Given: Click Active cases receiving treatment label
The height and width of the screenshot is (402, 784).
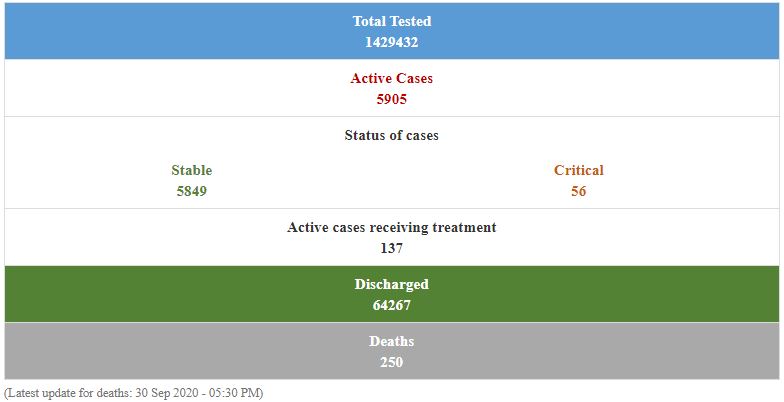Looking at the screenshot, I should click(391, 227).
